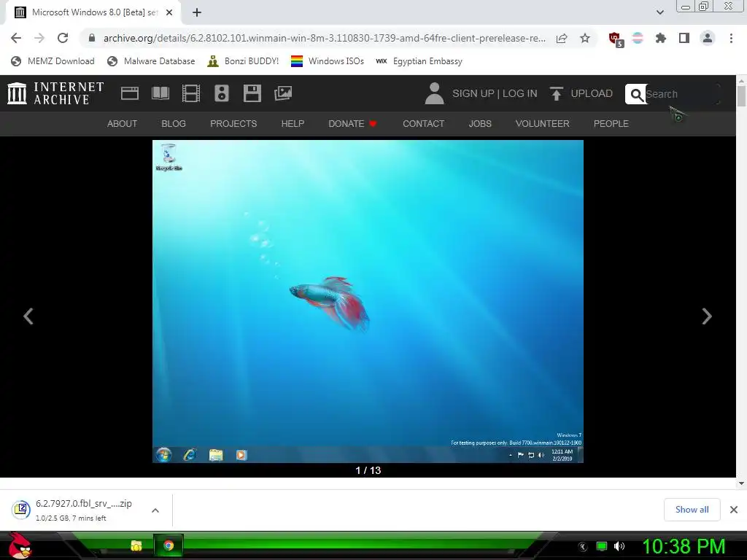Click scrollbar down arrow
This screenshot has height=560, width=747.
pyautogui.click(x=741, y=483)
